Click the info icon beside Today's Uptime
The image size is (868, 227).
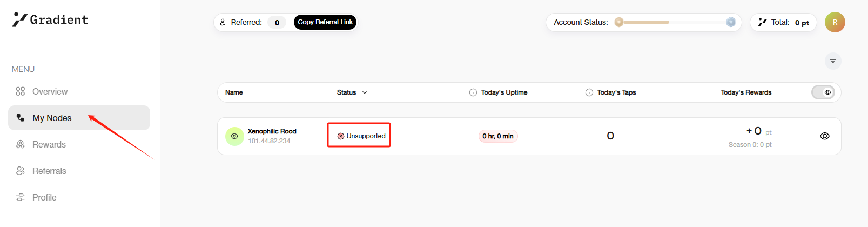pos(473,92)
